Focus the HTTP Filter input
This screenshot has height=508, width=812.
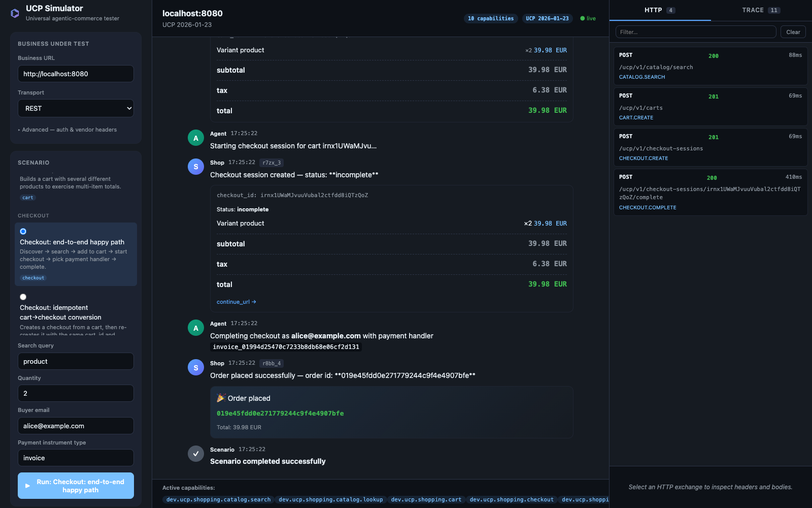[x=696, y=32]
